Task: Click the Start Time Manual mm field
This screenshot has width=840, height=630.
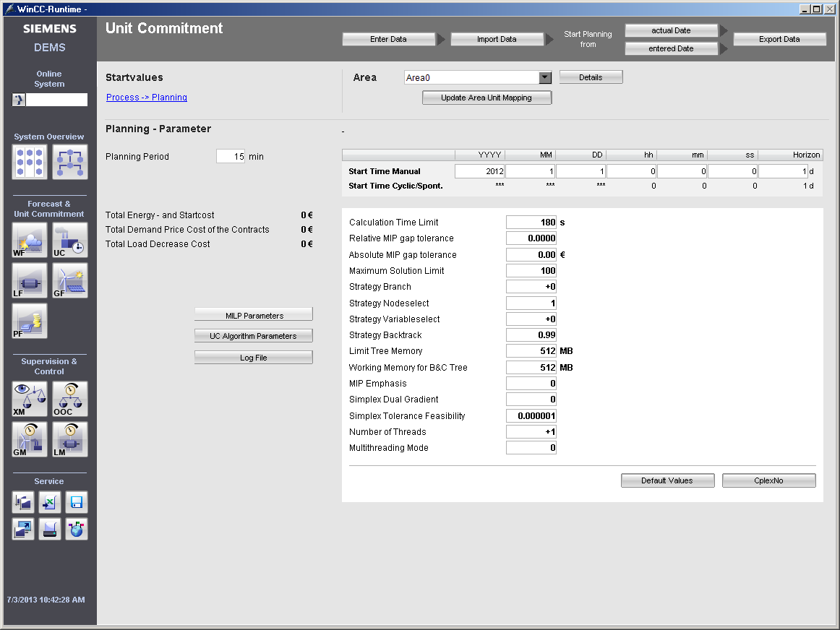Action: (x=682, y=171)
